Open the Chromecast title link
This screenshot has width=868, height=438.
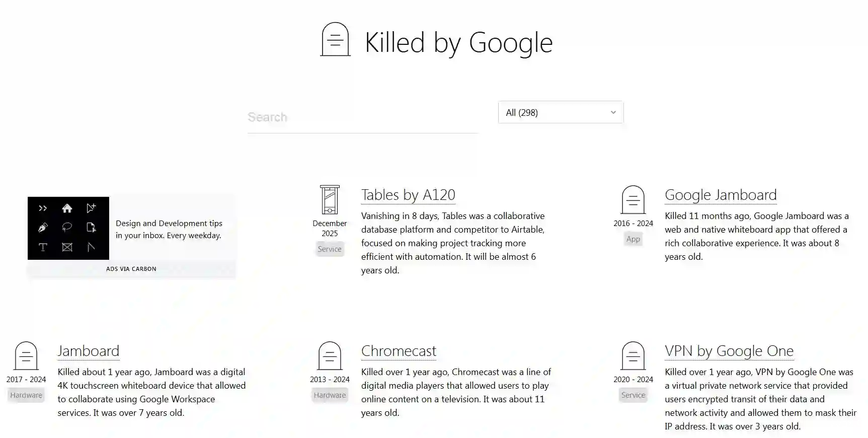pos(399,351)
